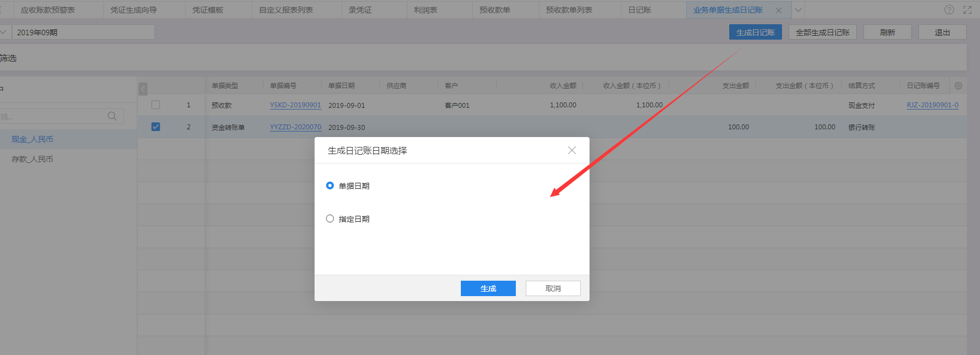Click the 单据日期 column header
The image size is (980, 355).
pos(342,86)
